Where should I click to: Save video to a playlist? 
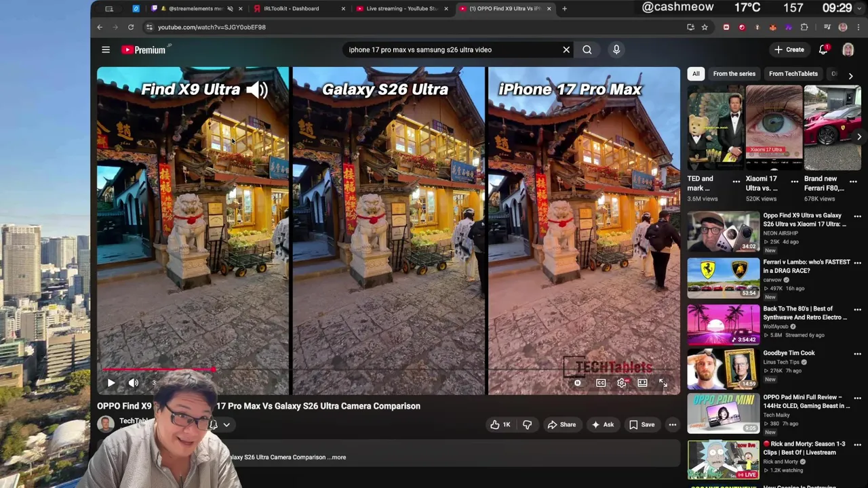tap(642, 425)
